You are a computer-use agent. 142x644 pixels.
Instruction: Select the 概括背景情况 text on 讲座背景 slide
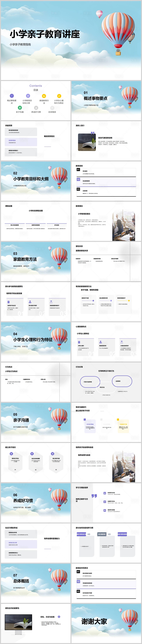49,136
